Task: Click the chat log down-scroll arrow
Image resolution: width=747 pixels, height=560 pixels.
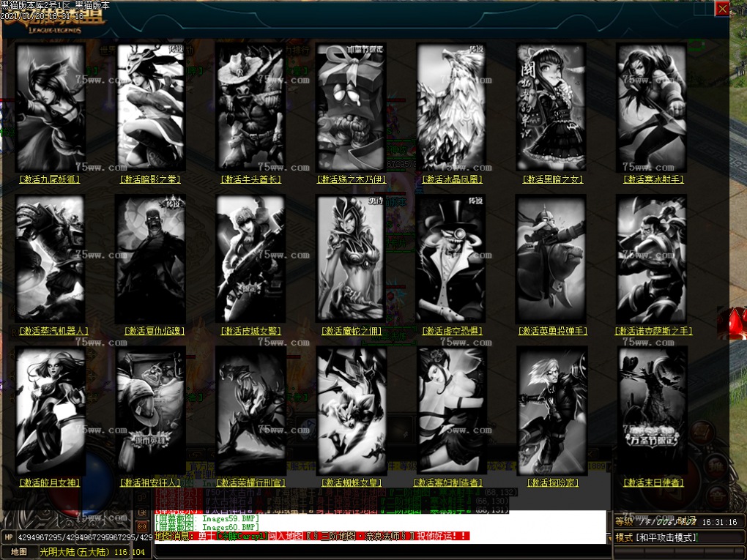Action: (x=609, y=537)
